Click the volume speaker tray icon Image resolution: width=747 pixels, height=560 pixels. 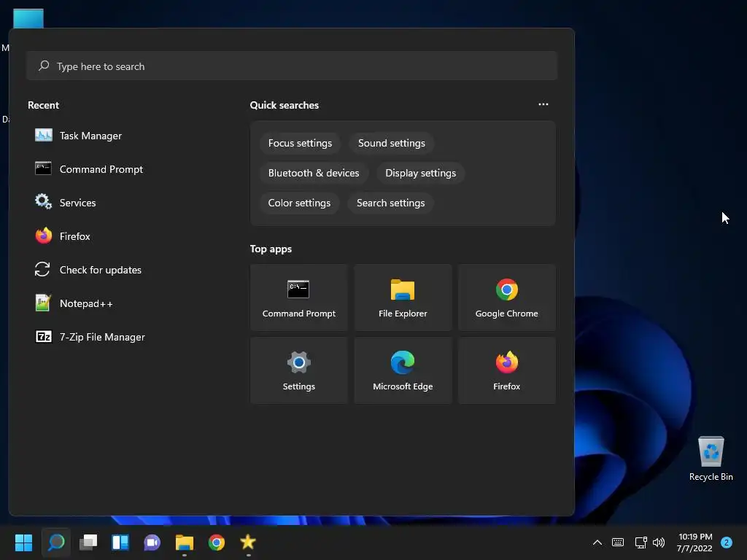tap(659, 542)
